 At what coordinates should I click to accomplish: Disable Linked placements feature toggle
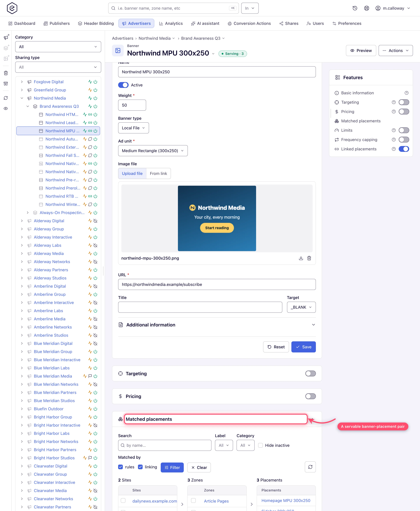click(404, 149)
